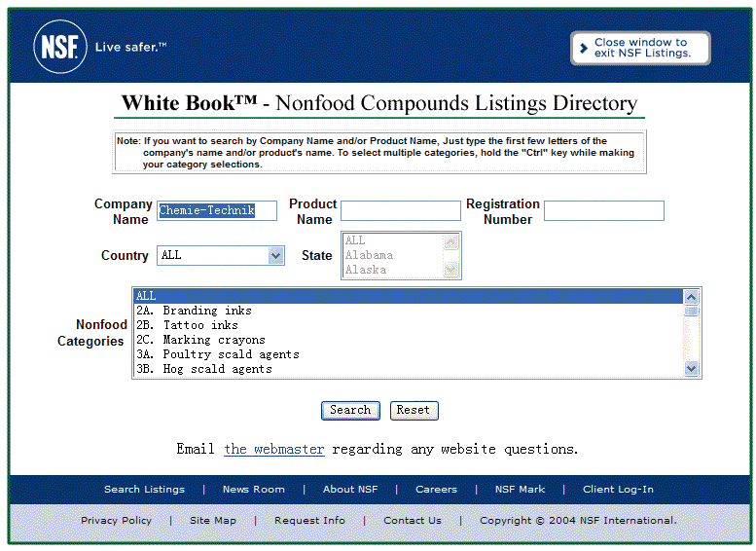Go to Search Listings footer link
Image resolution: width=756 pixels, height=551 pixels.
145,490
